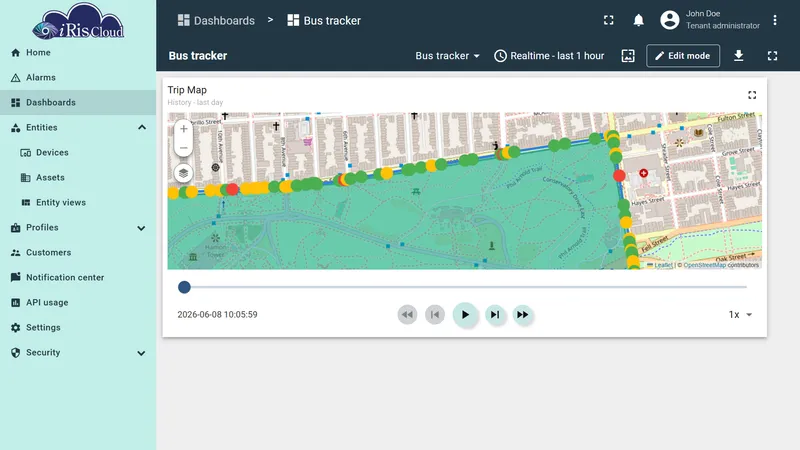
Task: Open the Home menu item
Action: pyautogui.click(x=78, y=53)
